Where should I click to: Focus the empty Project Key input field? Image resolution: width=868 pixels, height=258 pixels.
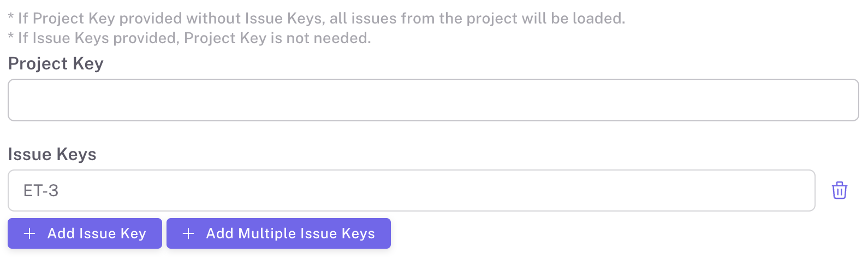coord(433,100)
